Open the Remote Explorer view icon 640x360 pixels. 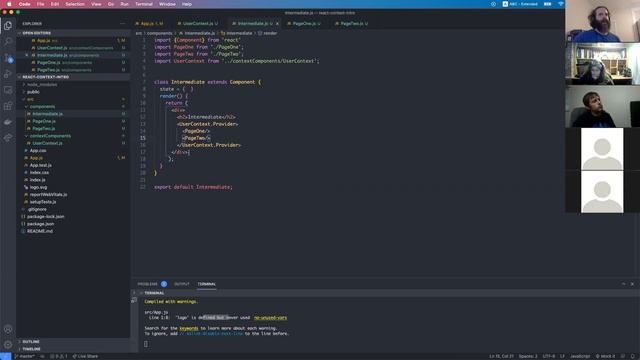tap(8, 90)
